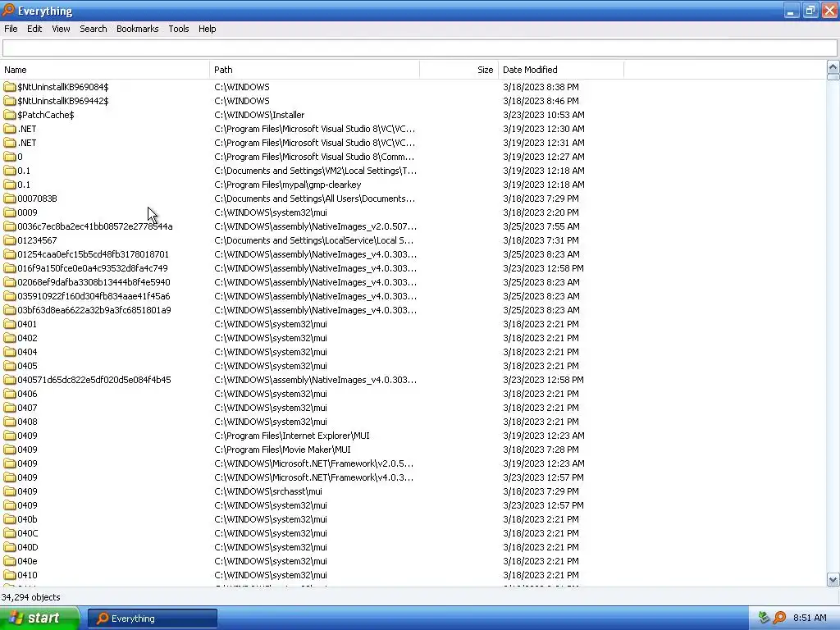This screenshot has height=630, width=840.
Task: Click the Everything title bar magnifier icon
Action: click(x=8, y=10)
